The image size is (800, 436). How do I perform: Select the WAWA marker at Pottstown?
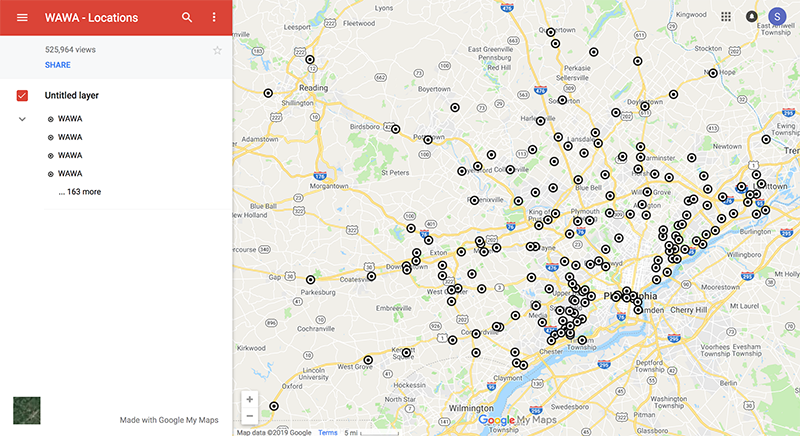click(428, 140)
